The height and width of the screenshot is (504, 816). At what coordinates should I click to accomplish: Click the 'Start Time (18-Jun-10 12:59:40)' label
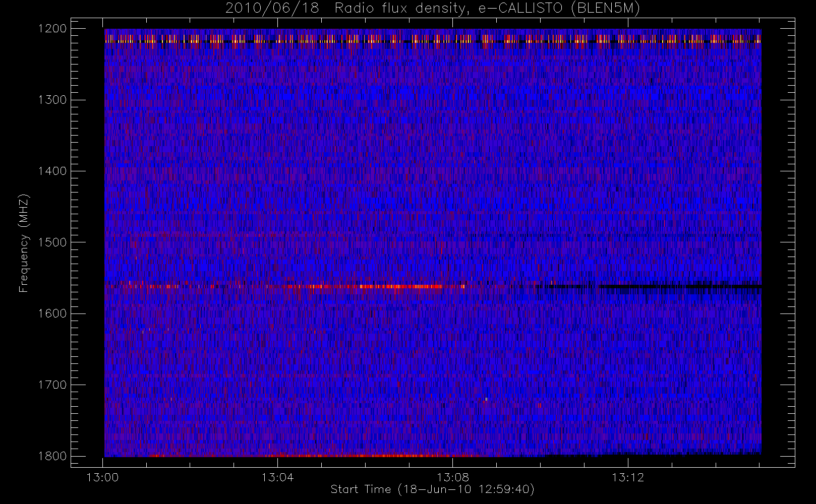point(432,489)
